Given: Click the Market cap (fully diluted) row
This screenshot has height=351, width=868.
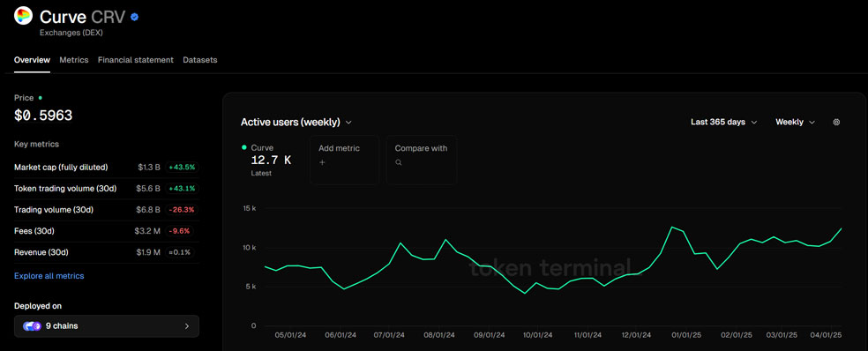Looking at the screenshot, I should (106, 168).
